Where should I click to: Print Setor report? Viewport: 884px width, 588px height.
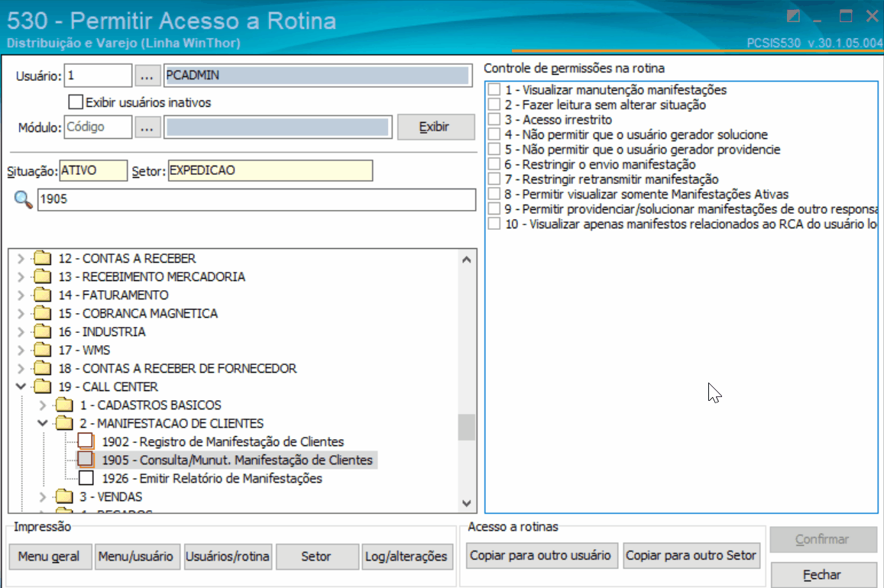(316, 557)
